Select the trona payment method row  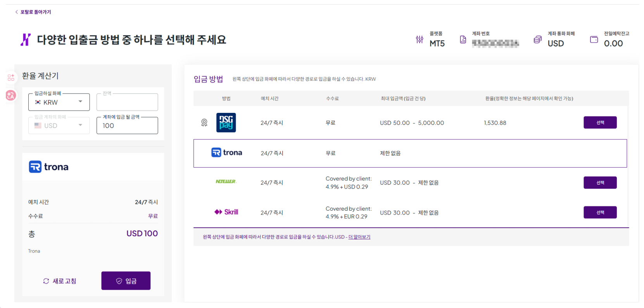[410, 153]
